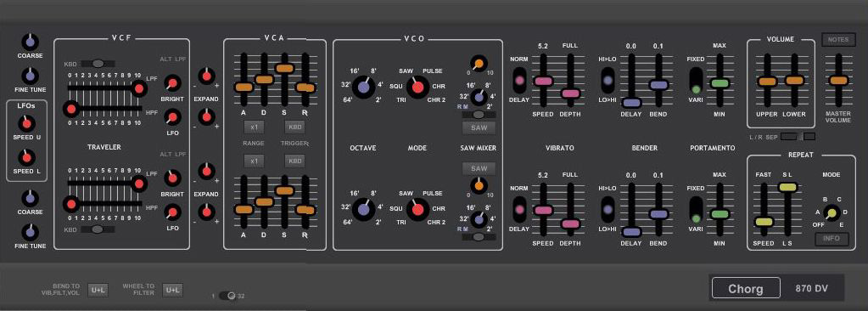The width and height of the screenshot is (868, 311).
Task: Click the WHEEL TO FILTER U+L button
Action: tap(173, 290)
